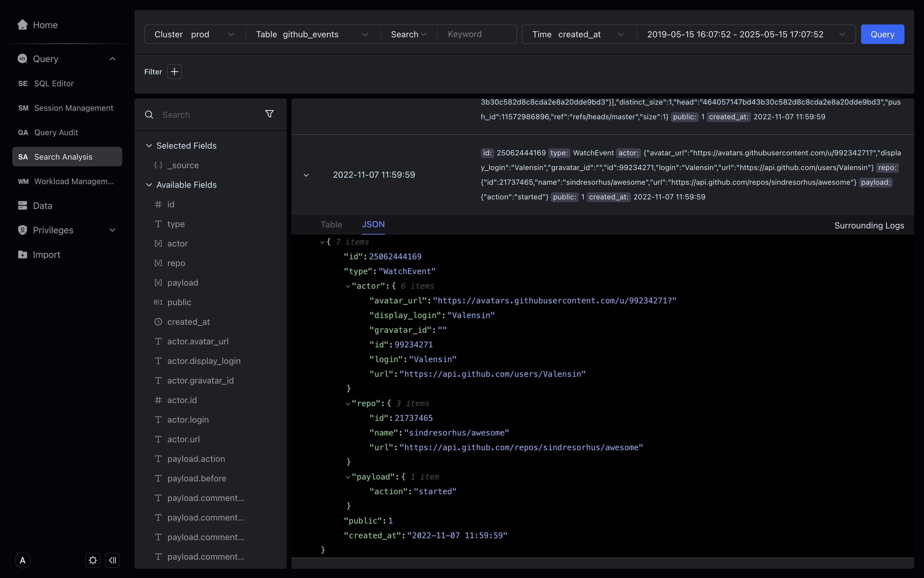Select Search Analysis menu item
The height and width of the screenshot is (578, 924).
tap(67, 157)
